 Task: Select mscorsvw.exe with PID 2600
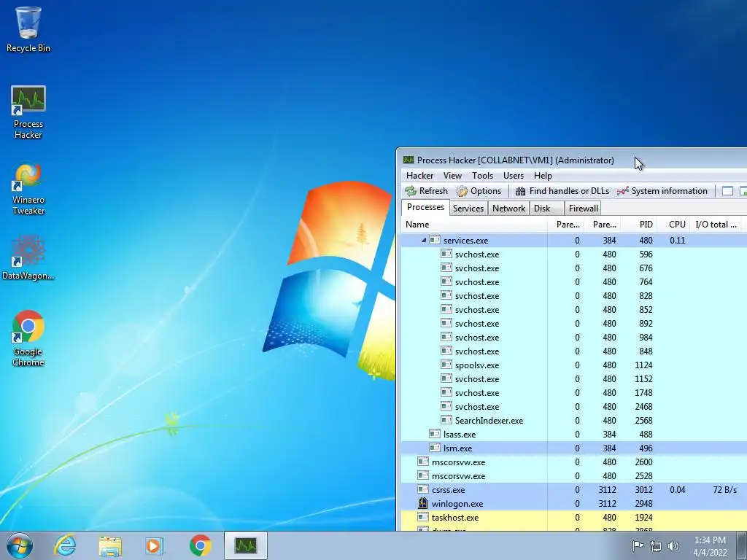click(574, 462)
